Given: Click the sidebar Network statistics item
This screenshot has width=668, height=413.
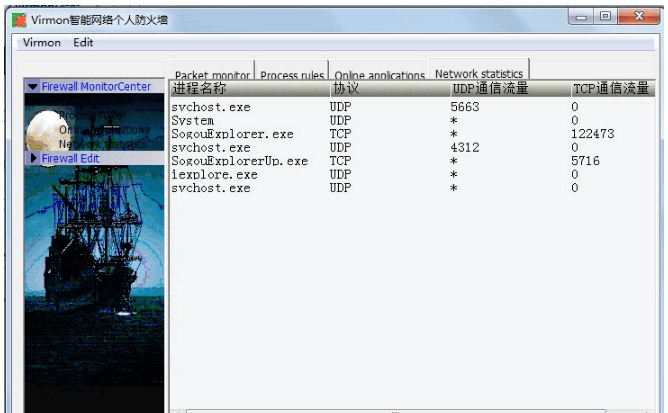Looking at the screenshot, I should click(103, 144).
